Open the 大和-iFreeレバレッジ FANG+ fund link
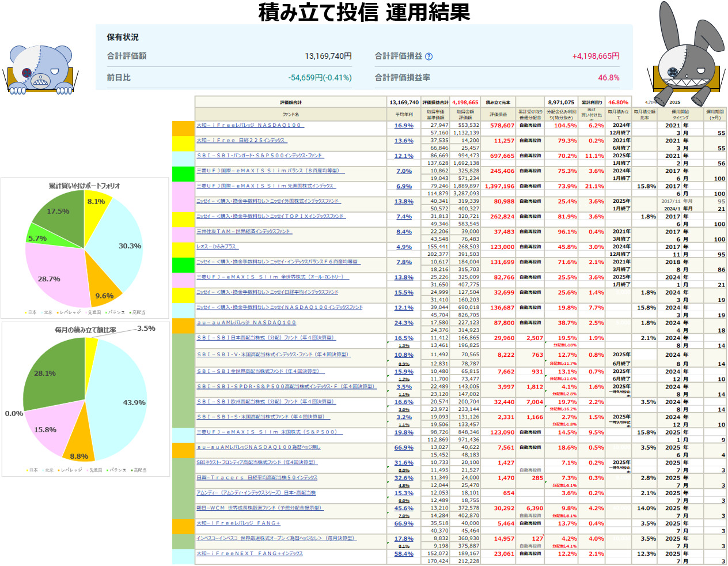This screenshot has height=566, width=728. point(238,523)
